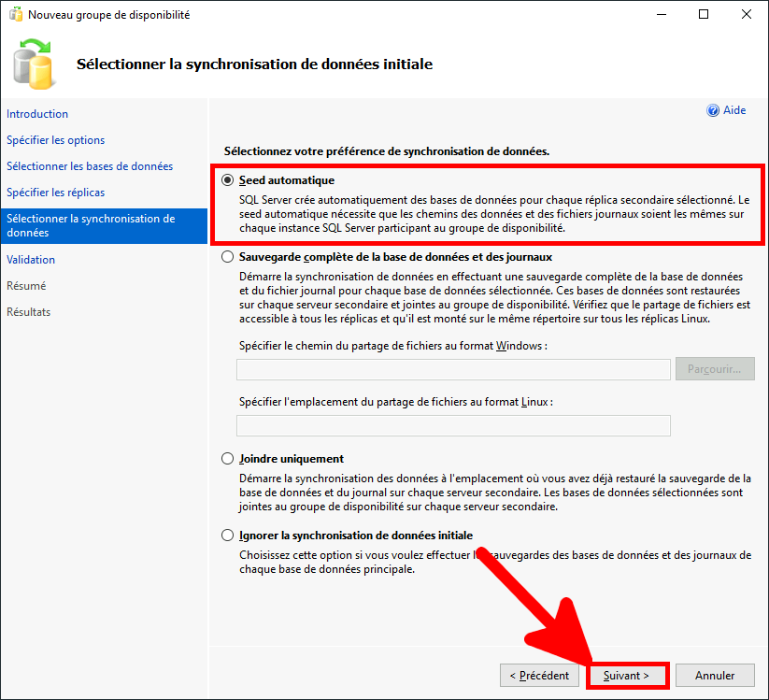This screenshot has height=700, width=769.
Task: View the Résultats step
Action: coord(32,311)
